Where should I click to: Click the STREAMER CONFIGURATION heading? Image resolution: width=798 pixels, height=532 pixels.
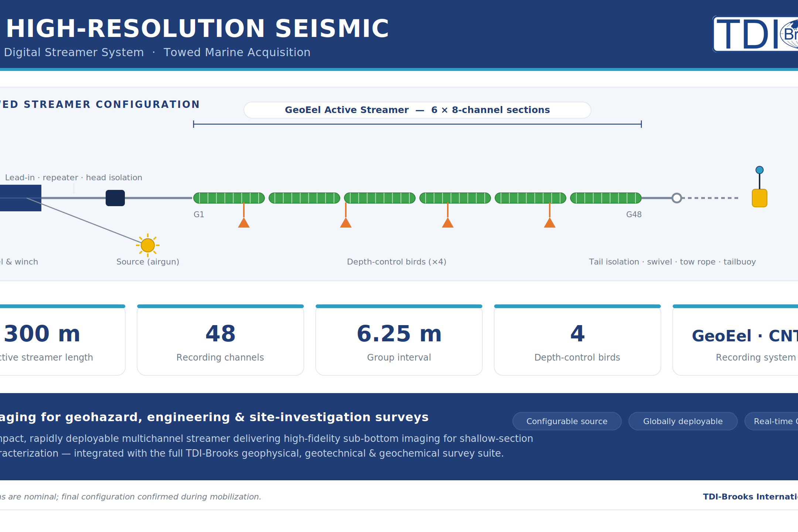[100, 105]
